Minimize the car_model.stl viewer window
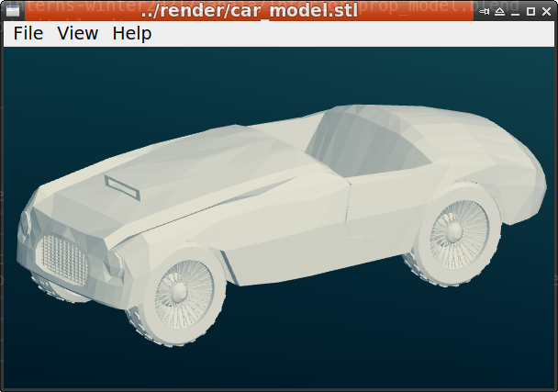 (516, 12)
